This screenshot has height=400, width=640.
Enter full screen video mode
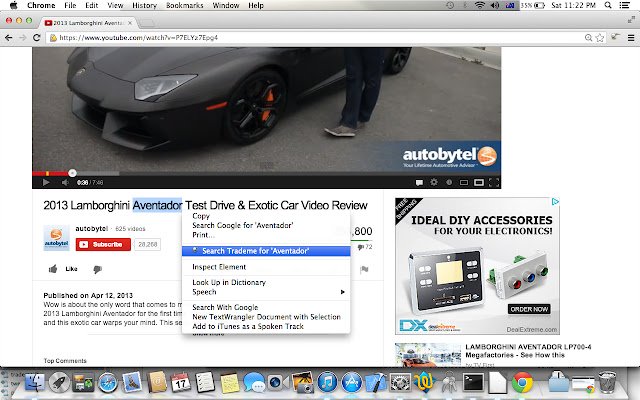[x=494, y=182]
